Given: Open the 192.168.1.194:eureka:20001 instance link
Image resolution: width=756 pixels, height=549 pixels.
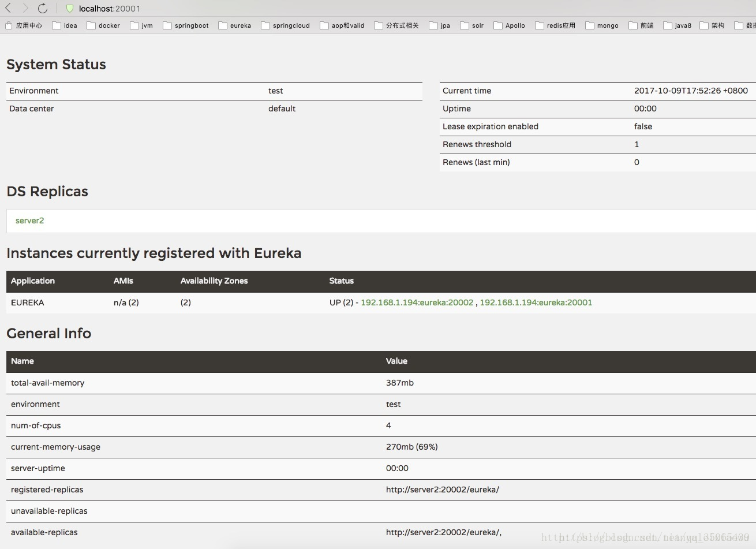Looking at the screenshot, I should 536,302.
